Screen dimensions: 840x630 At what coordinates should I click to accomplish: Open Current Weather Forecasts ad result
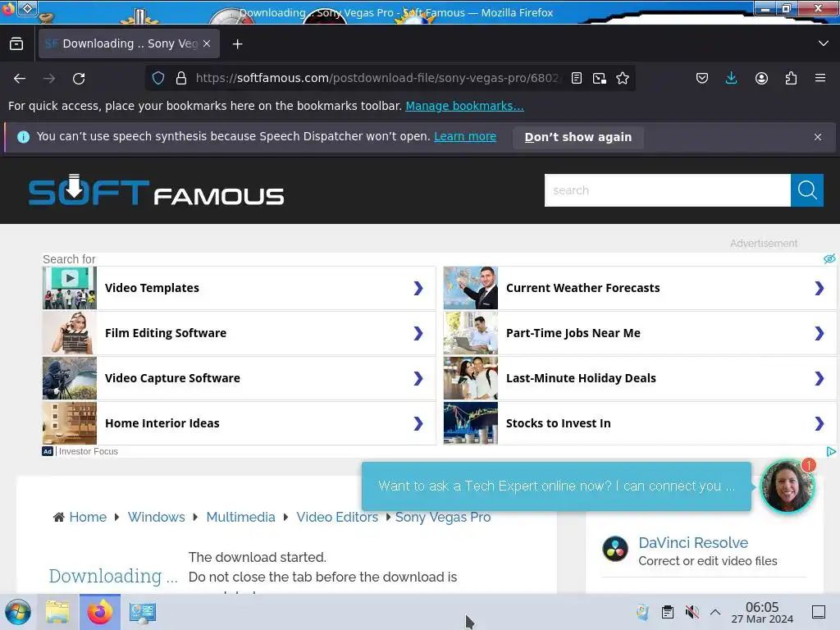coord(640,288)
